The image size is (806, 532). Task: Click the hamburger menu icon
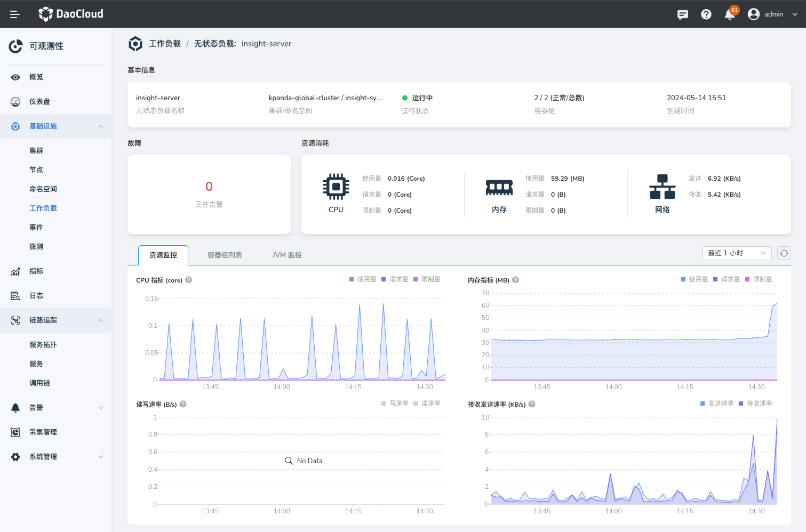click(x=15, y=14)
